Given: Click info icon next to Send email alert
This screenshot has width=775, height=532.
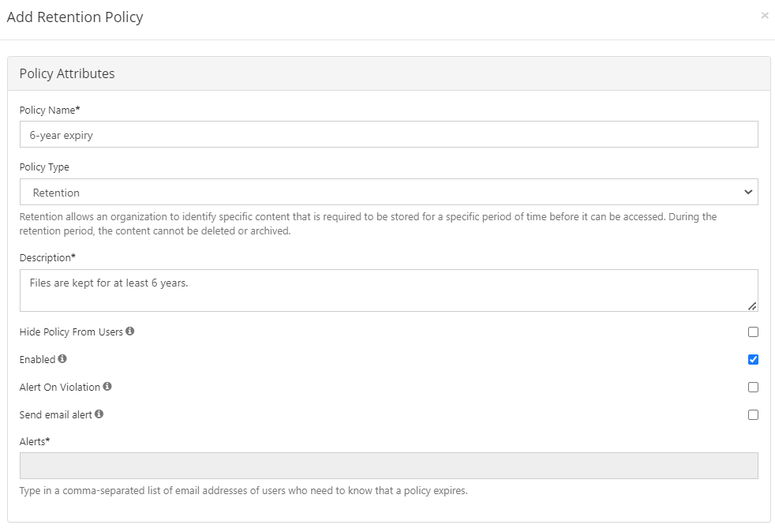Looking at the screenshot, I should click(x=99, y=414).
